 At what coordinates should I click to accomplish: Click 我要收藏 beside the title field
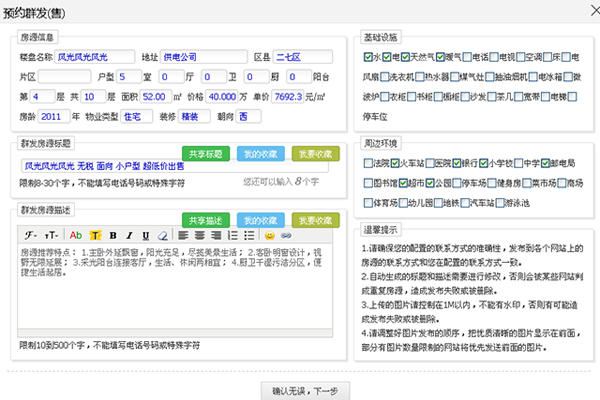315,154
